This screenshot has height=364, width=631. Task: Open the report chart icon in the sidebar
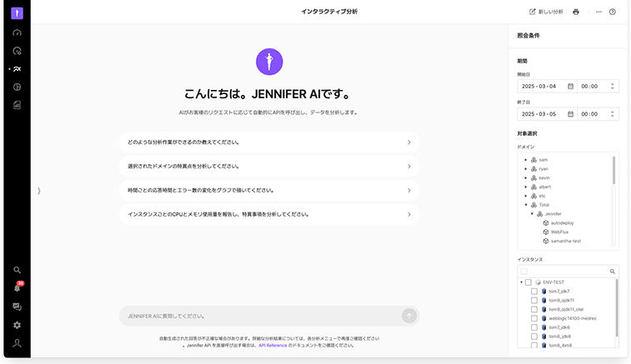[17, 105]
